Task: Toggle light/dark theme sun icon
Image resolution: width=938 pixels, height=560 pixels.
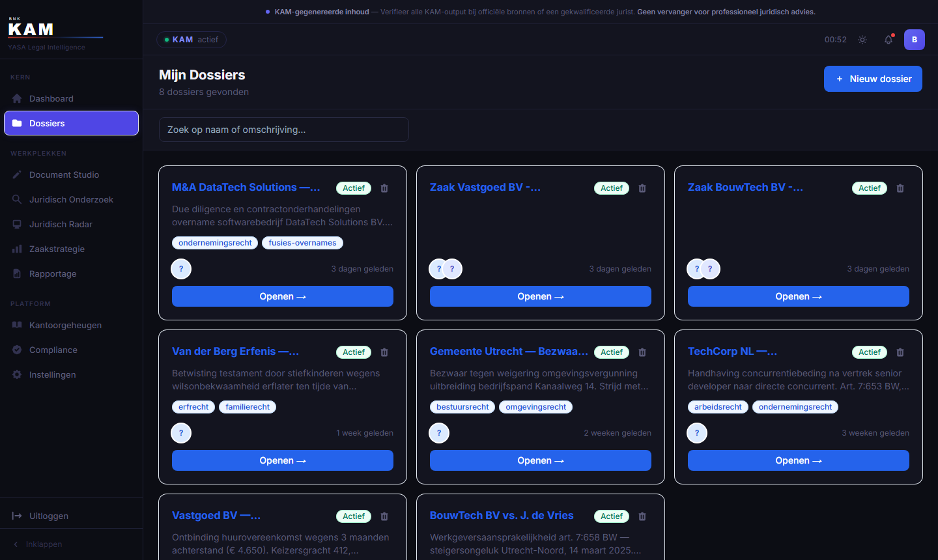Action: pos(862,40)
